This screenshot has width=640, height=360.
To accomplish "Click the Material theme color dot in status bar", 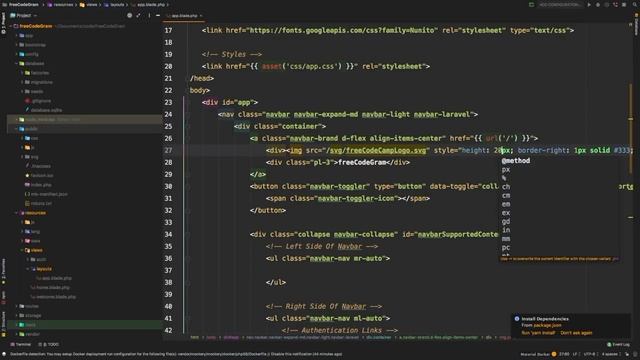I will pyautogui.click(x=554, y=354).
